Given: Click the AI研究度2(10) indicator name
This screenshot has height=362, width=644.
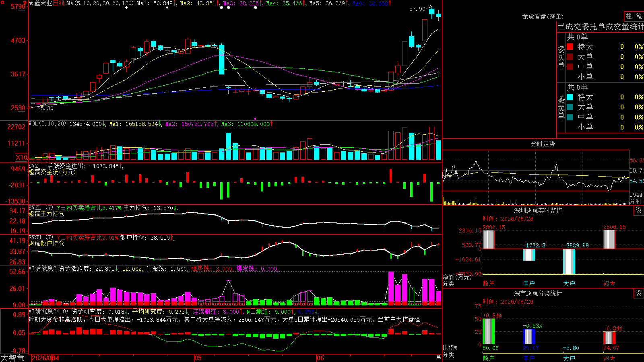Looking at the screenshot, I should [48, 311].
